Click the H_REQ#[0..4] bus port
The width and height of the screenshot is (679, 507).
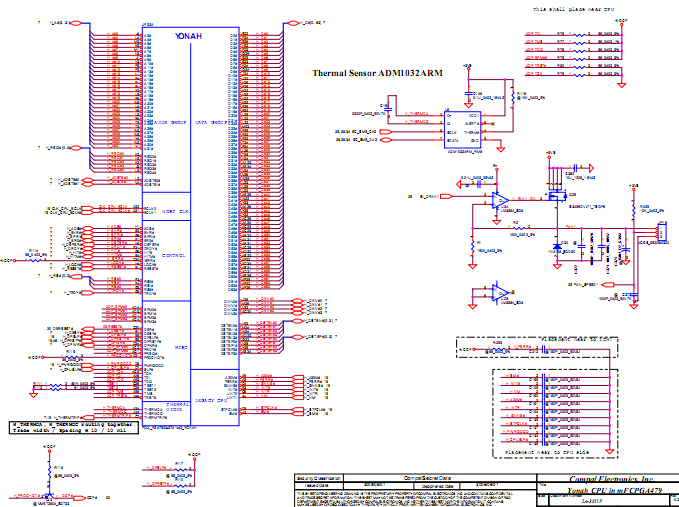(76, 148)
